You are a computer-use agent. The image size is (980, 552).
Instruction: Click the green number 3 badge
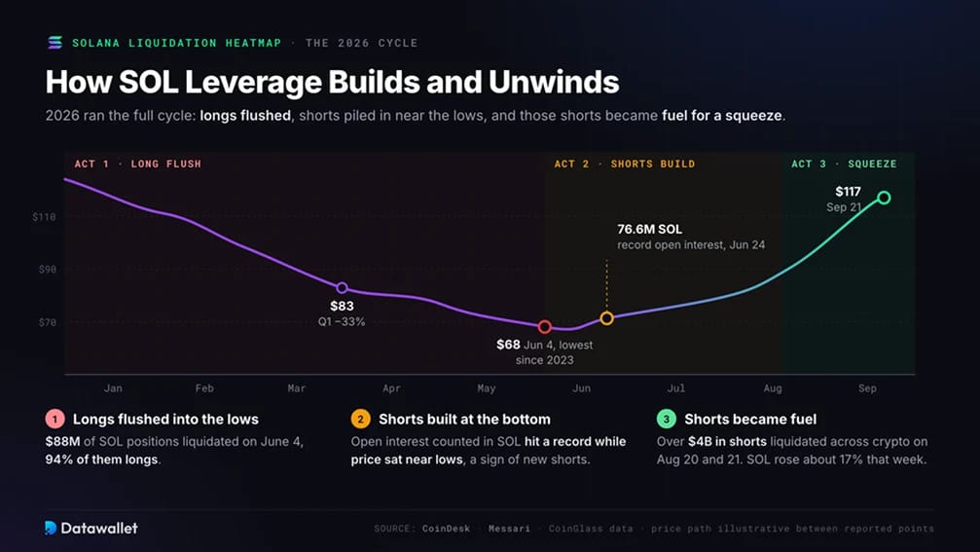pos(667,419)
